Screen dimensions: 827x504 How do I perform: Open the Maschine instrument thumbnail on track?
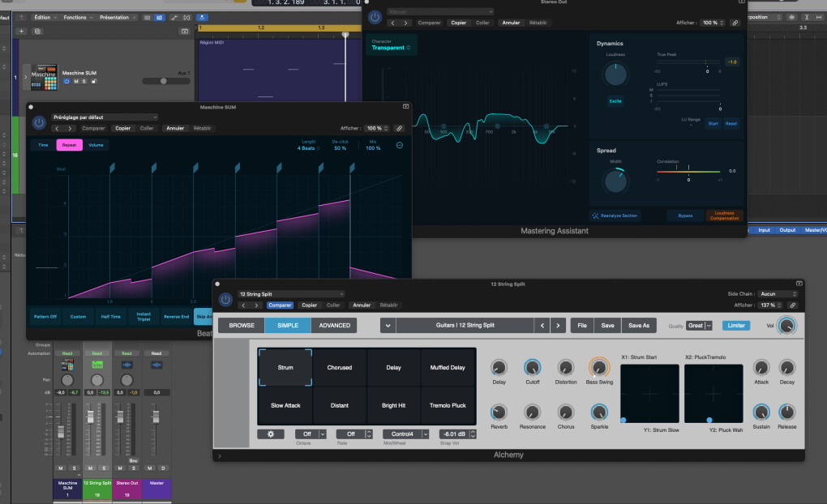coord(44,77)
